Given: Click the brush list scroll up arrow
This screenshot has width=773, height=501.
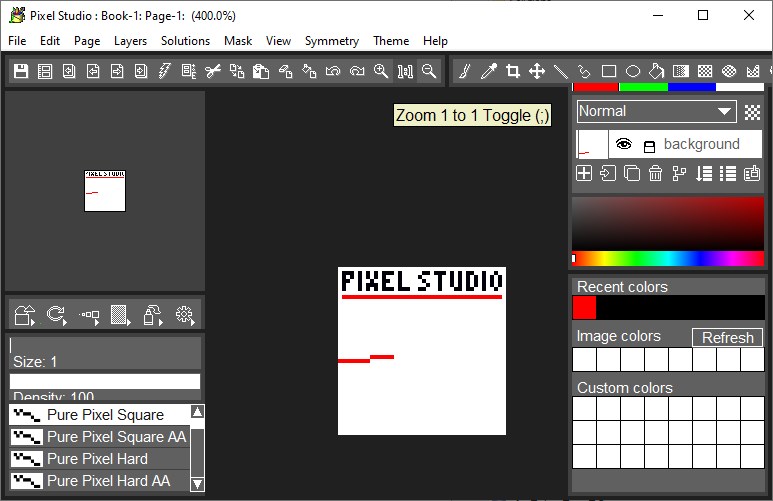Looking at the screenshot, I should click(x=197, y=412).
